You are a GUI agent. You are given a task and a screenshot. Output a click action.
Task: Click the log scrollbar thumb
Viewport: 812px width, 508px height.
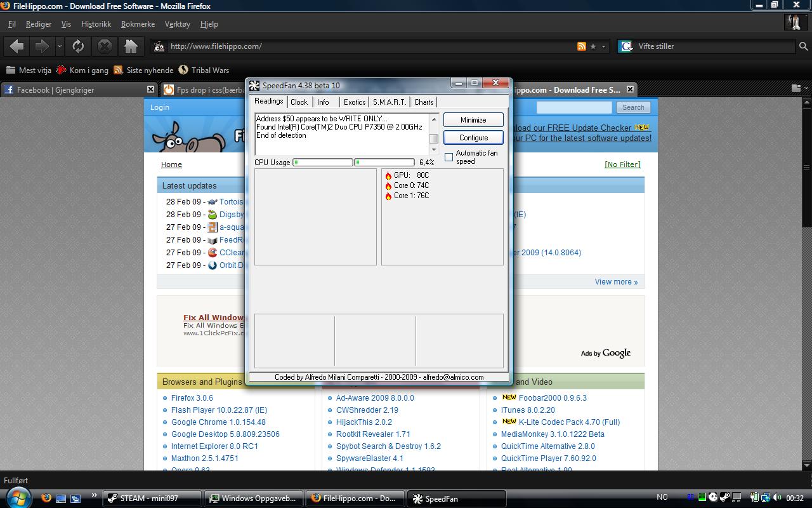pos(434,139)
